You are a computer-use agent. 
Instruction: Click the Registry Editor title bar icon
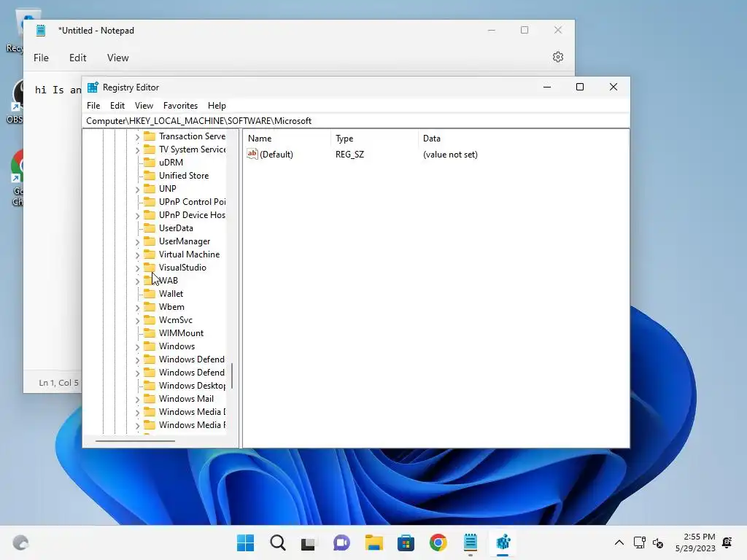93,87
